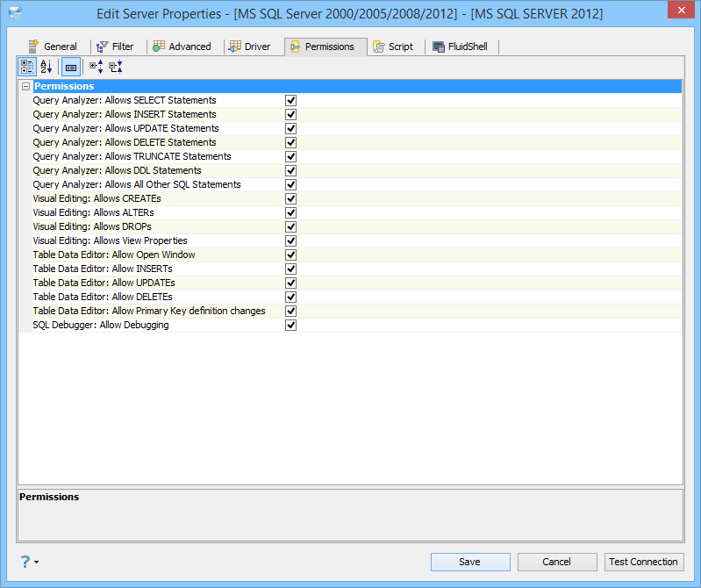The width and height of the screenshot is (701, 588).
Task: Select the Permissions tab
Action: click(x=325, y=47)
